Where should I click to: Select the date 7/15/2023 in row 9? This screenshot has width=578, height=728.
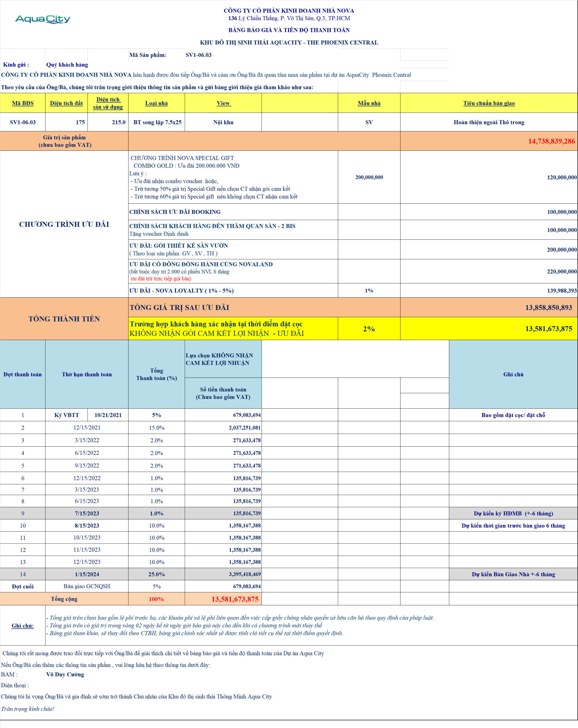pyautogui.click(x=87, y=514)
